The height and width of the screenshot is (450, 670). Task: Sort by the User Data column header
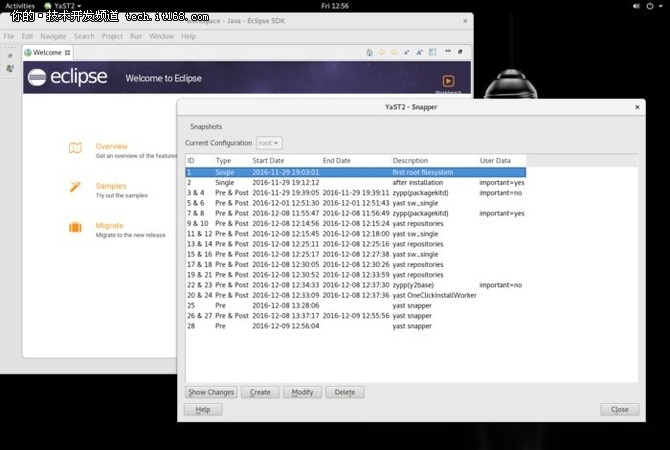[502, 161]
